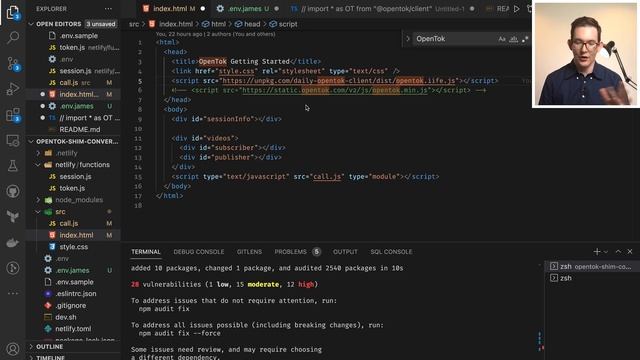Screen dimensions: 640x360
Task: Open the Extensions view
Action: coord(13,115)
